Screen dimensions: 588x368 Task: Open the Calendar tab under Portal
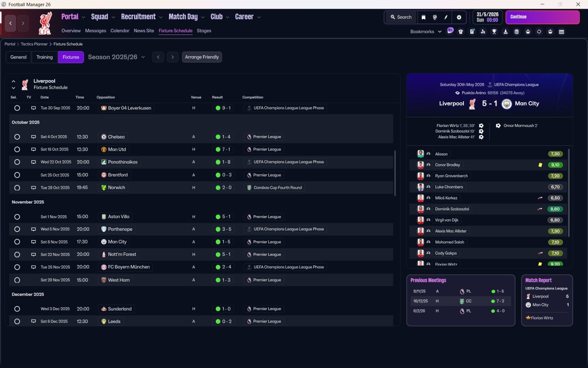pos(120,31)
